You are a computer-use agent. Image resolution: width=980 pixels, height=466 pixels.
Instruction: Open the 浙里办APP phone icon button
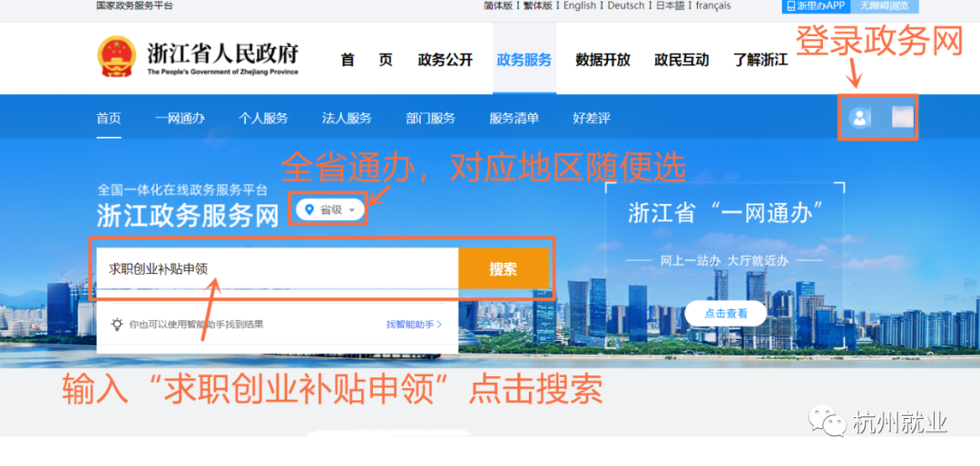pyautogui.click(x=791, y=5)
